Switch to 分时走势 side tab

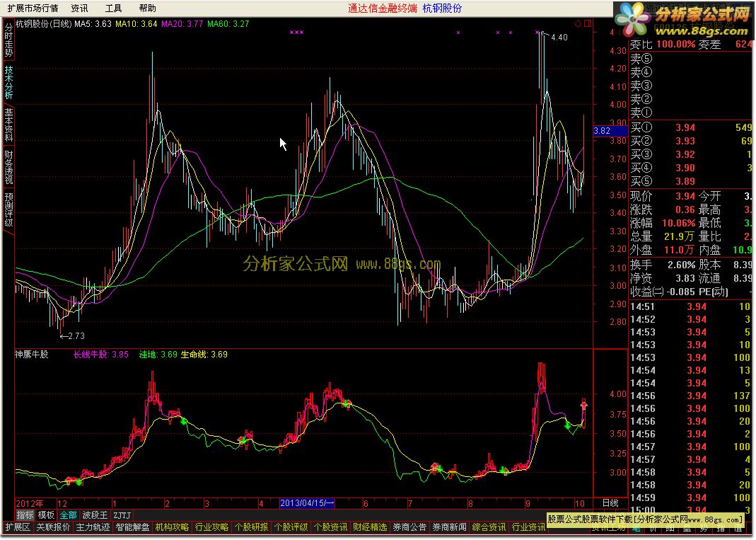8,40
